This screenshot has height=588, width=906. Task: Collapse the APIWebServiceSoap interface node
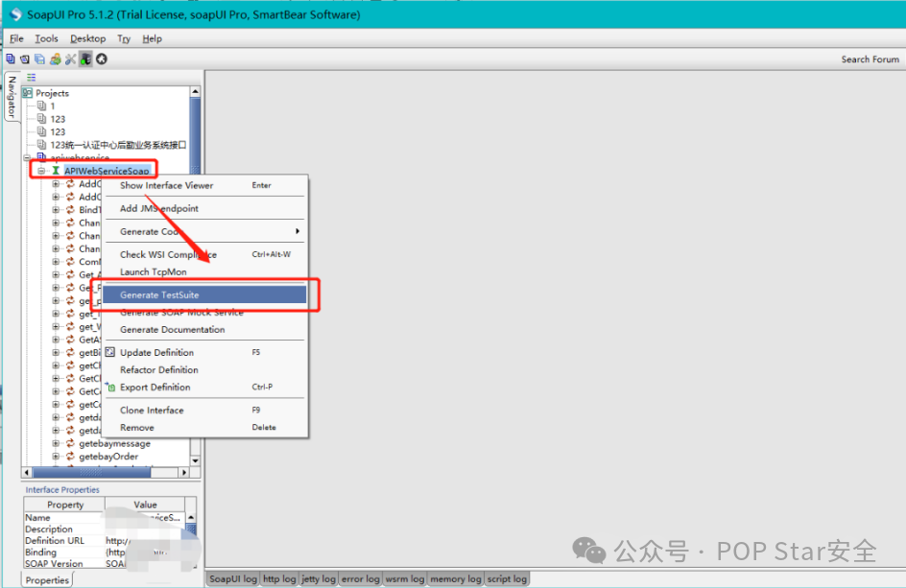pyautogui.click(x=41, y=171)
